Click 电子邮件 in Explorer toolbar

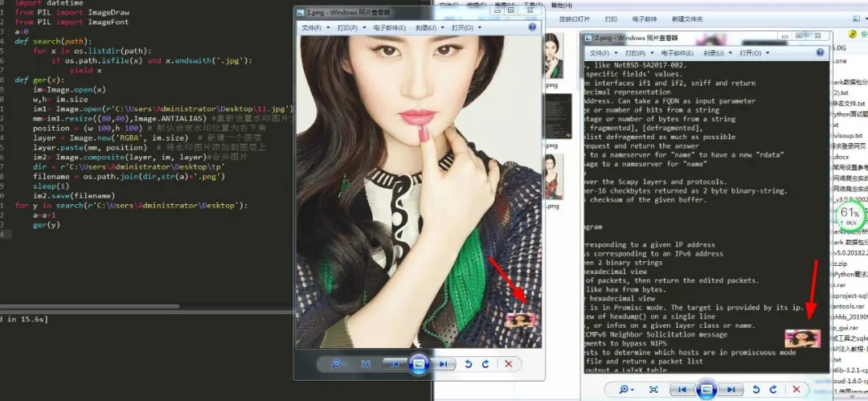645,18
